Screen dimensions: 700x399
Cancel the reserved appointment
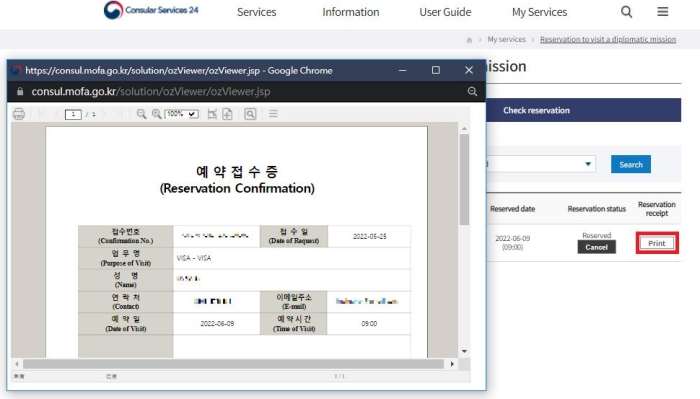[596, 247]
